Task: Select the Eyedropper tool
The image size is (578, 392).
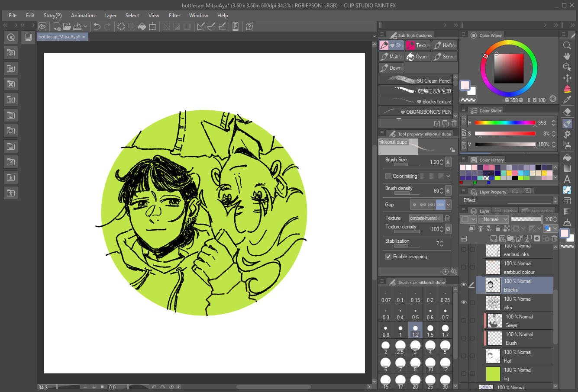Action: pyautogui.click(x=567, y=100)
